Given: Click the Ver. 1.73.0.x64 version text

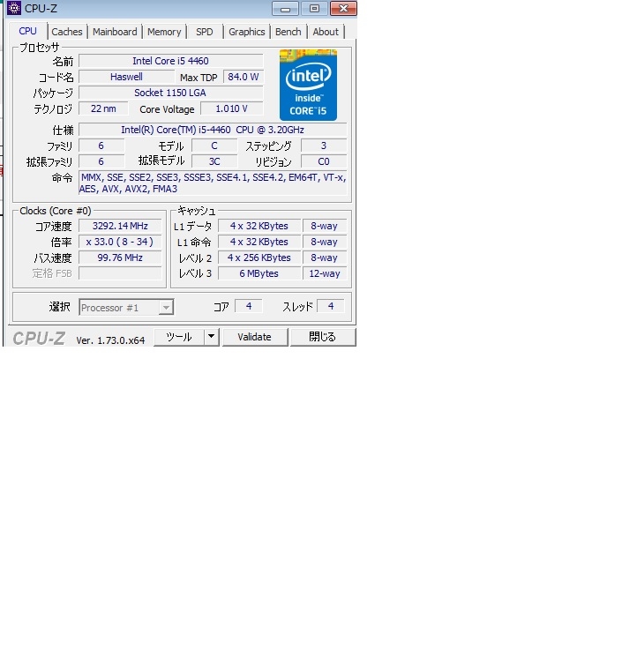Looking at the screenshot, I should coord(110,340).
